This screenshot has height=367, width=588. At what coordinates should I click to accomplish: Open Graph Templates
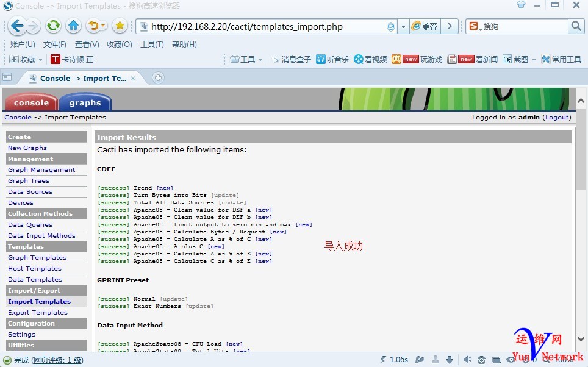(37, 257)
